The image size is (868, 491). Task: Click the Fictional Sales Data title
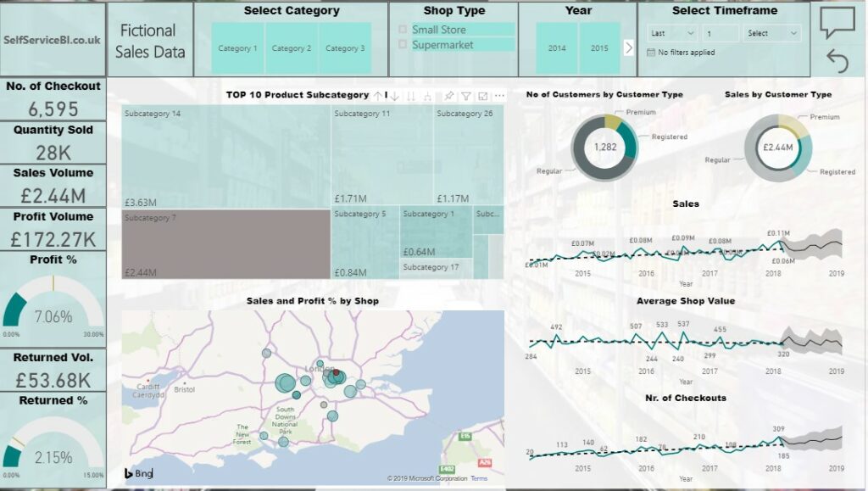click(149, 41)
